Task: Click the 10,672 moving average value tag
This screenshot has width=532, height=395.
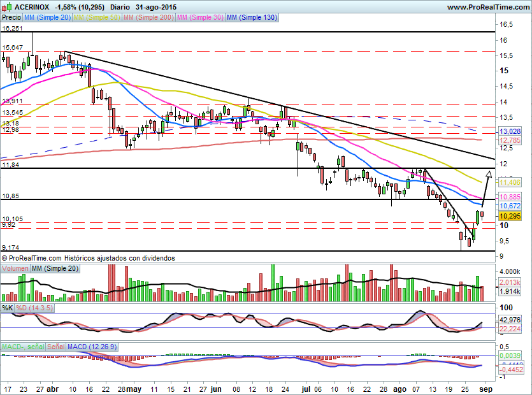Action: tap(510, 206)
